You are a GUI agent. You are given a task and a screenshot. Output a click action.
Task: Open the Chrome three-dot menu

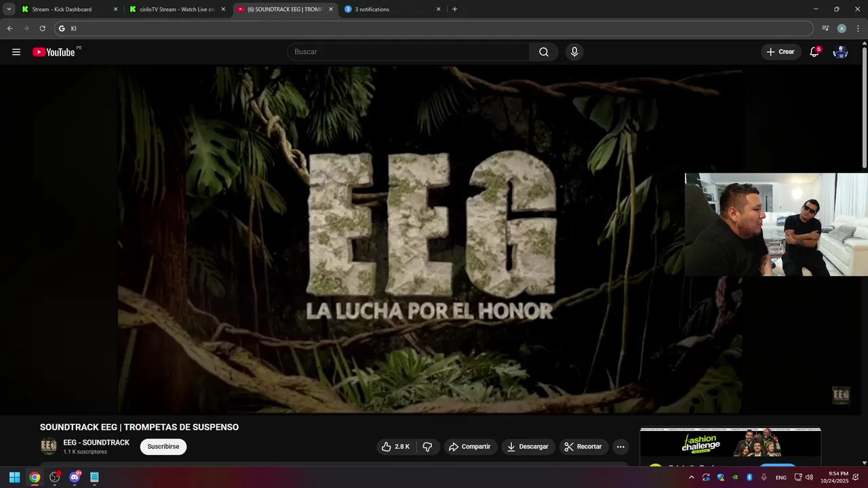pos(858,28)
